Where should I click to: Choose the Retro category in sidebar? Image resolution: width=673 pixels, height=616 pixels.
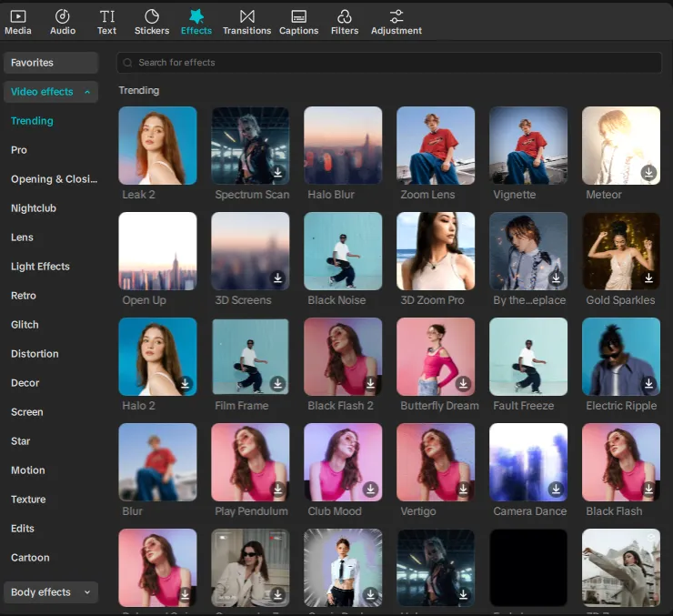tap(24, 296)
